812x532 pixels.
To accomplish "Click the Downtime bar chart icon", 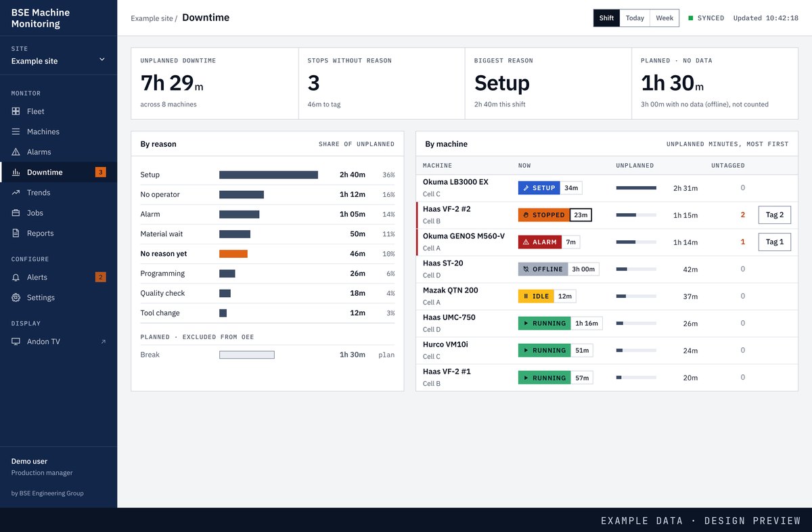I will 16,172.
